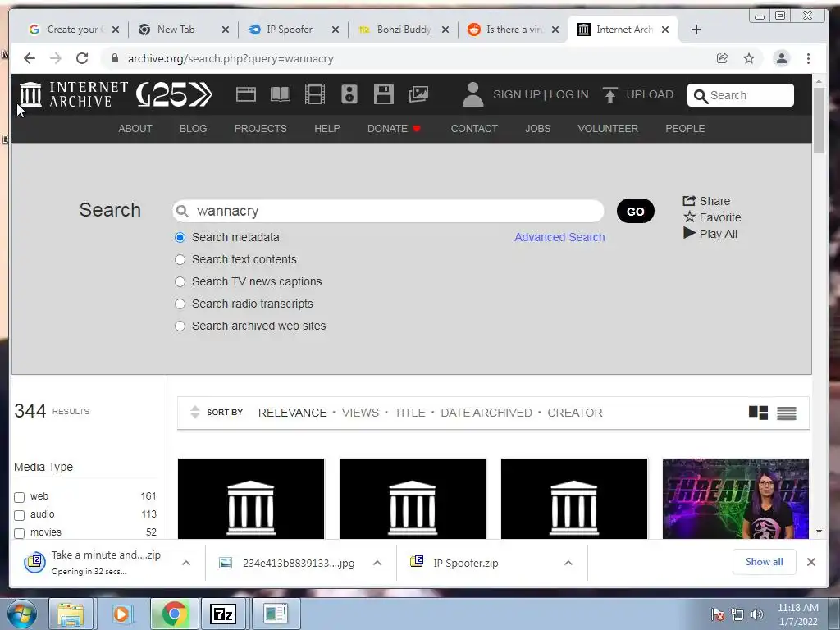
Task: Check the web media type filter
Action: [x=20, y=497]
